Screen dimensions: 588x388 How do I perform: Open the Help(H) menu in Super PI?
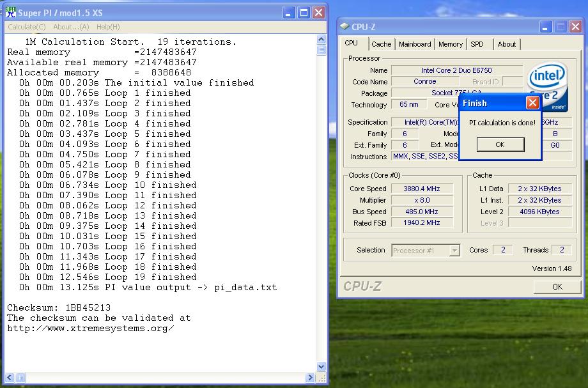[x=108, y=27]
